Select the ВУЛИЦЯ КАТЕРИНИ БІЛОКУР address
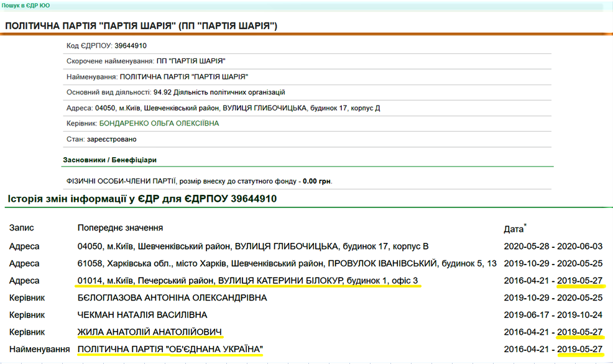The width and height of the screenshot is (613, 364). (248, 281)
